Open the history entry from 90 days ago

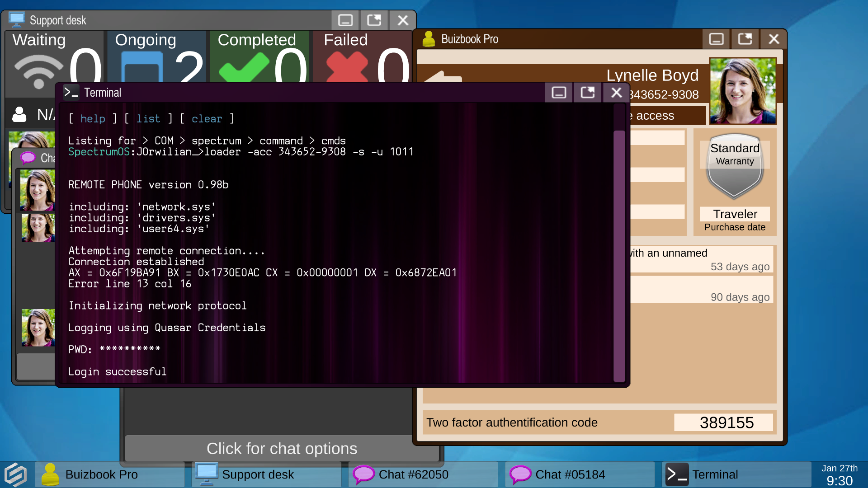pos(702,290)
